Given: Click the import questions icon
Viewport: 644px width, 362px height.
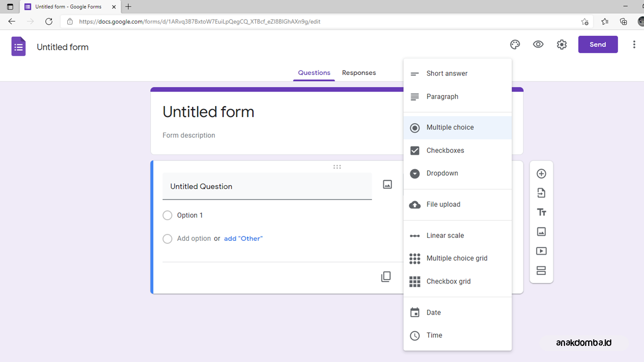Looking at the screenshot, I should (541, 193).
